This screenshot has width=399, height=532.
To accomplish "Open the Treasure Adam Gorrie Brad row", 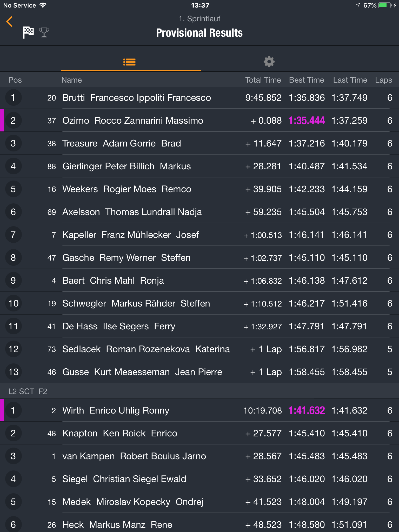I will [x=199, y=143].
